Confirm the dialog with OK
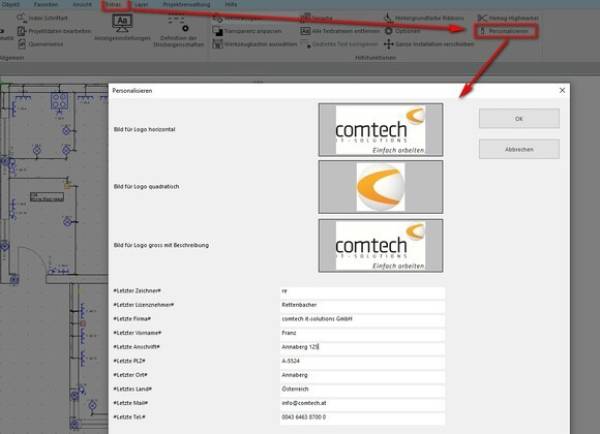The image size is (600, 434). [x=519, y=119]
